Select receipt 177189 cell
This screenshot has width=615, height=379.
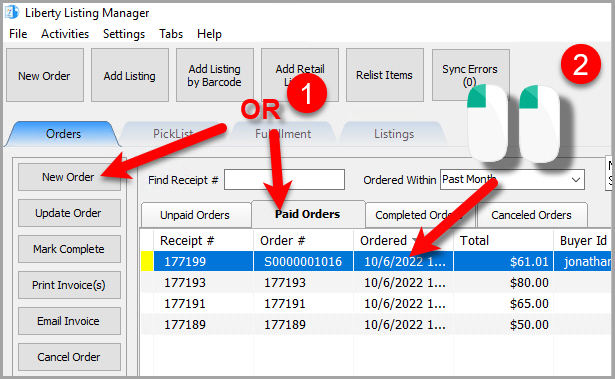pos(203,325)
